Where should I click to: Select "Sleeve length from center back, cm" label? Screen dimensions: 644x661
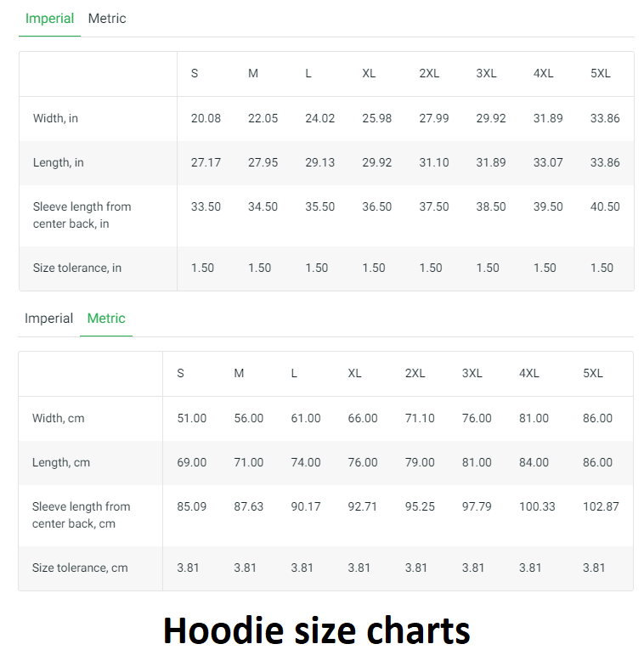tap(81, 515)
